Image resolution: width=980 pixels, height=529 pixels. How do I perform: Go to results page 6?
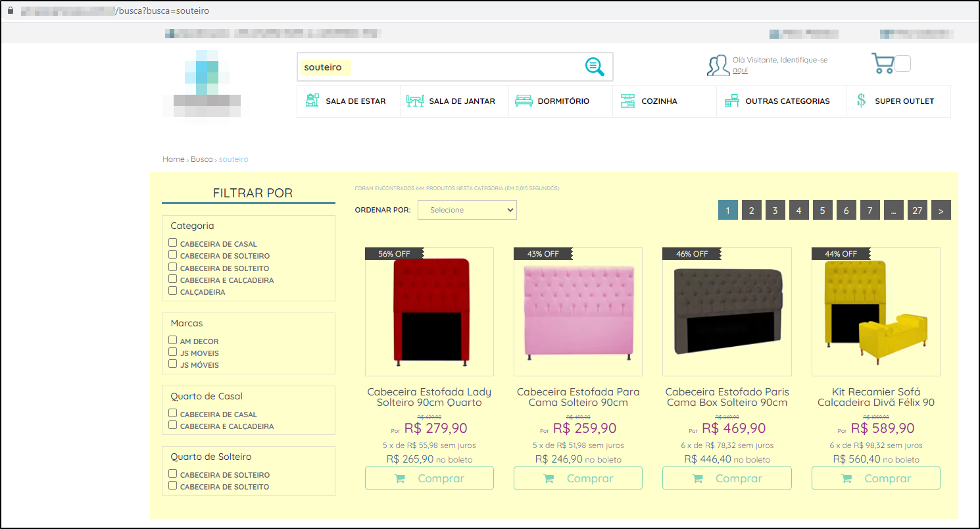[846, 211]
